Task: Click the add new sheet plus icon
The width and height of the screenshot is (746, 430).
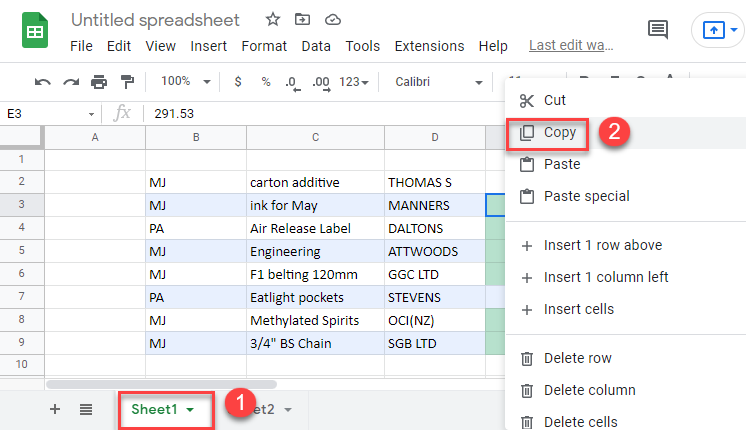Action: click(55, 409)
